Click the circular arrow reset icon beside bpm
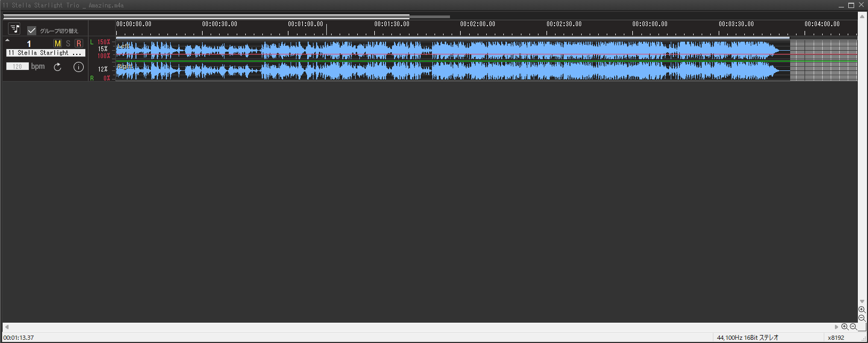The height and width of the screenshot is (343, 868). pyautogui.click(x=58, y=67)
